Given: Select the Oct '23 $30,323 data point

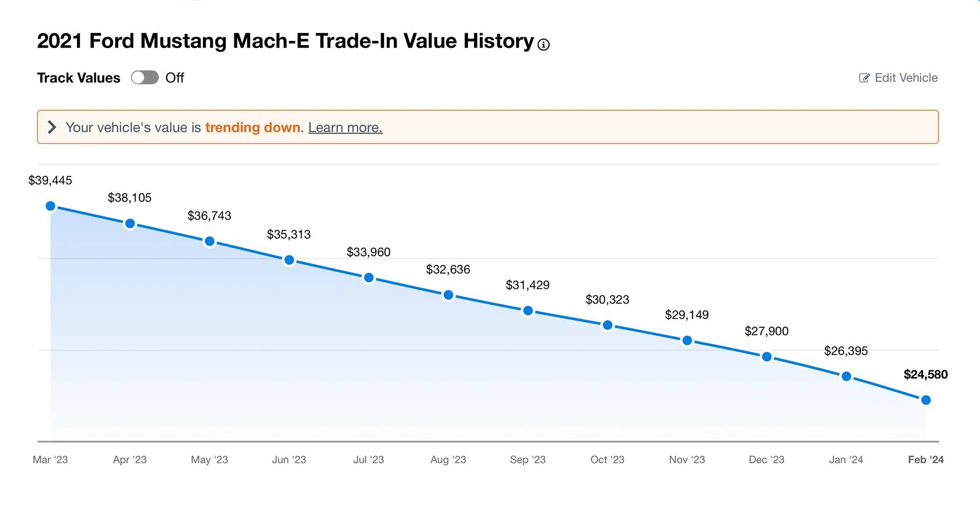Looking at the screenshot, I should coord(608,325).
